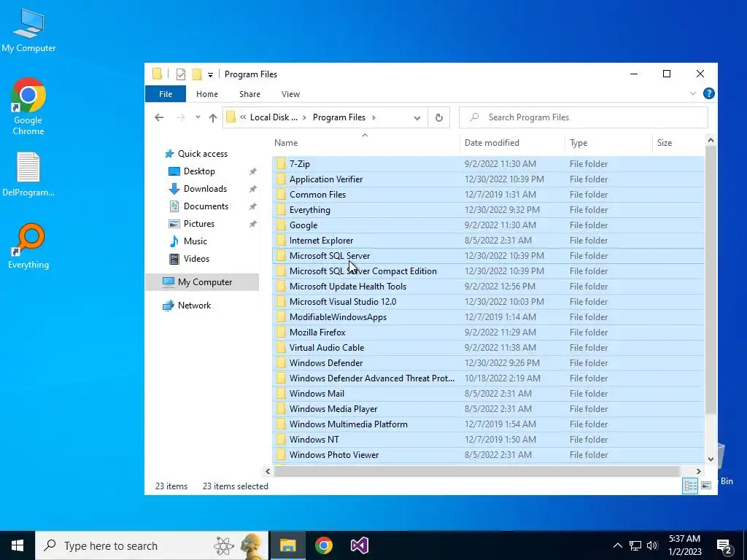This screenshot has height=560, width=747.
Task: Open the Home ribbon tab
Action: [x=206, y=94]
